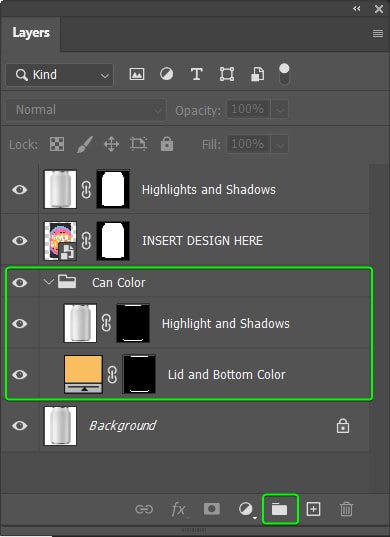Select the Layers panel tab
The image size is (390, 537).
coord(31,33)
